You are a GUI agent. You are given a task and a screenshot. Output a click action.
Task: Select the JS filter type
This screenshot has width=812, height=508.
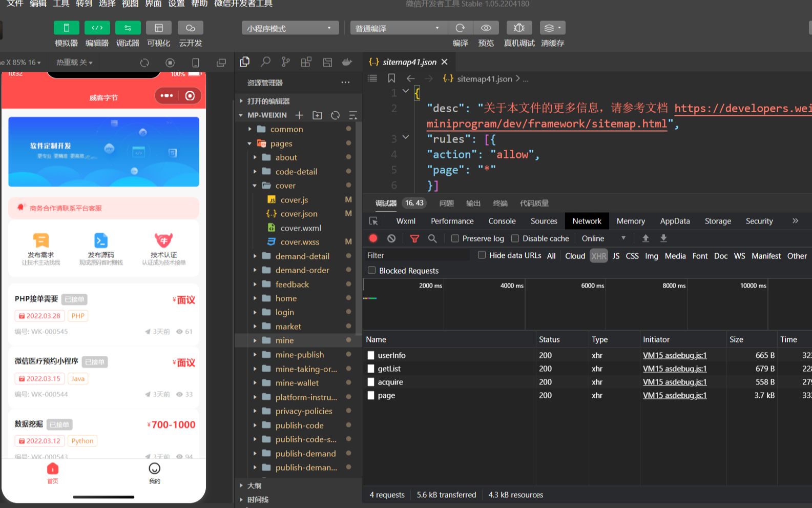coord(616,256)
